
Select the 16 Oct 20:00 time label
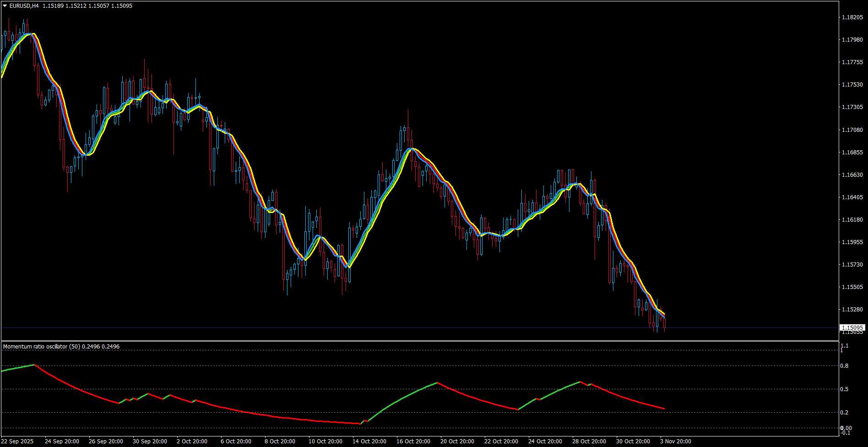(x=413, y=442)
